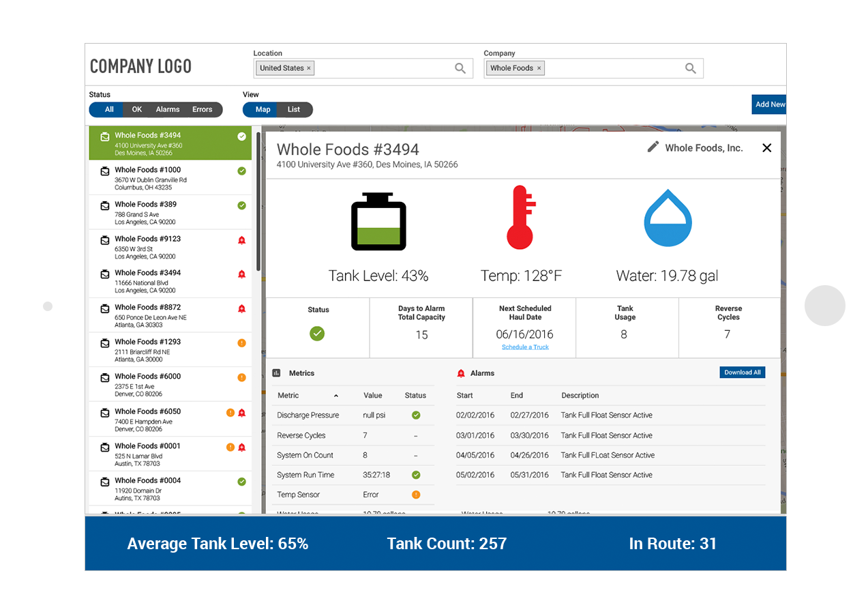Select Whole Foods #8872 in Atlanta
This screenshot has height=614, width=868.
point(170,316)
